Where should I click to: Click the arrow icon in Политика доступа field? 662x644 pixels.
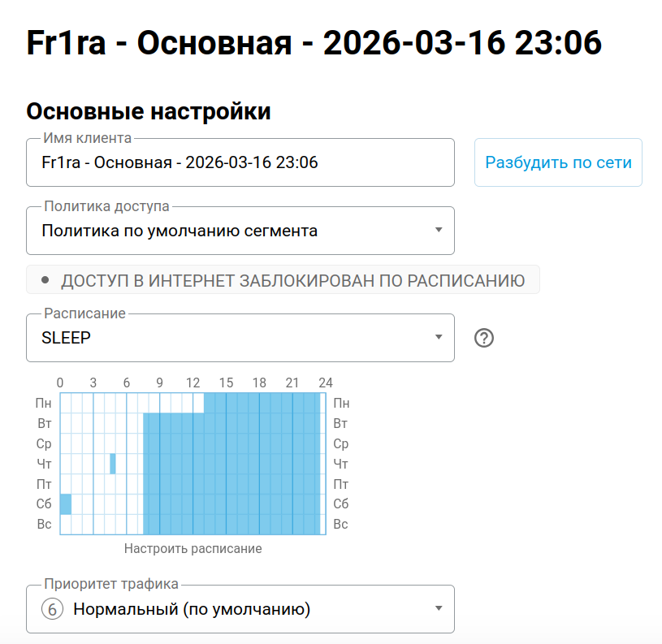pyautogui.click(x=439, y=230)
